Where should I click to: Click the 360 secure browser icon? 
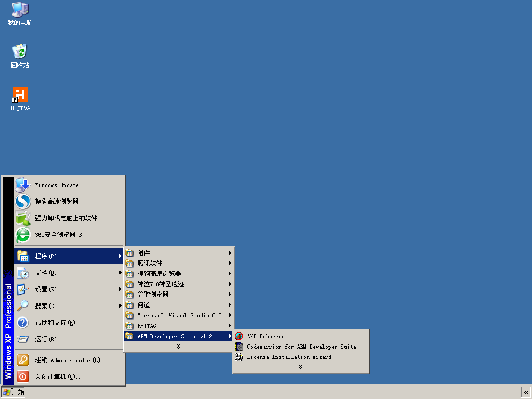pyautogui.click(x=23, y=235)
